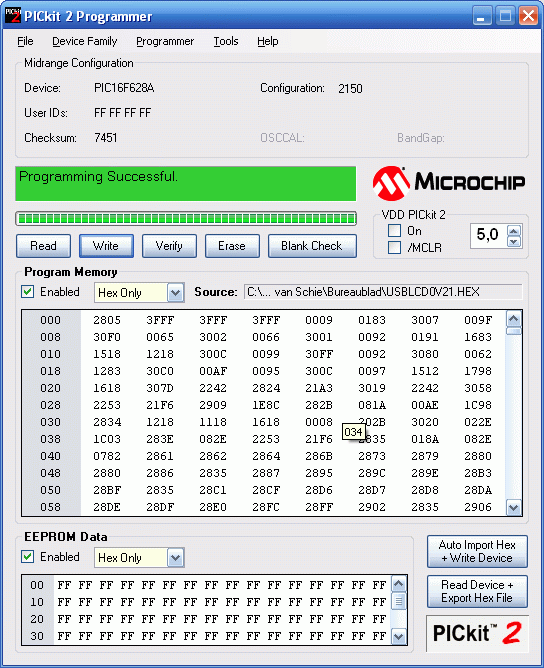Screen dimensions: 544x668
Task: Open the File menu
Action: click(x=25, y=41)
